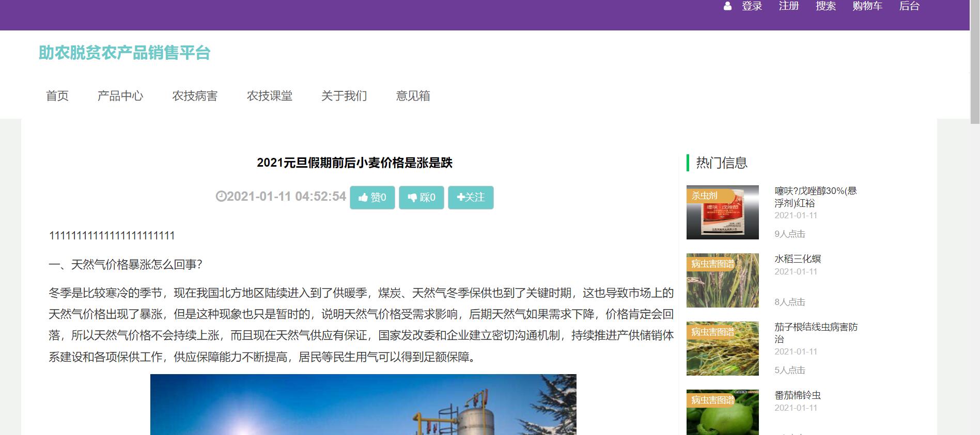Open the 茄子根结线虫病害防治 article link
The image size is (980, 435).
pyautogui.click(x=816, y=333)
